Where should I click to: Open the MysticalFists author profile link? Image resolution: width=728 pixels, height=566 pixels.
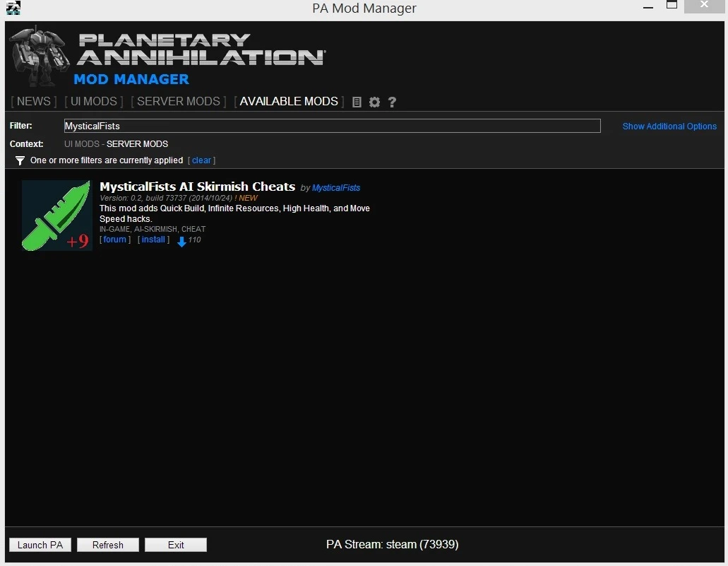click(335, 187)
